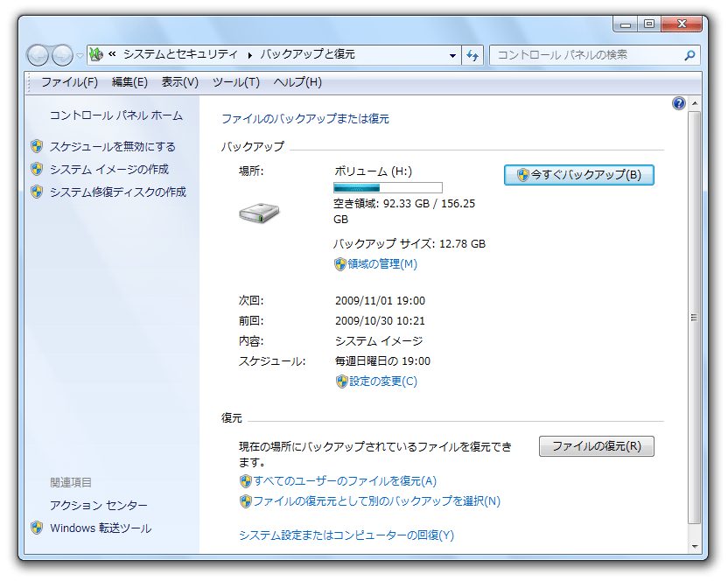Image resolution: width=728 pixels, height=581 pixels.
Task: Open the ツール(T) menu
Action: point(236,82)
